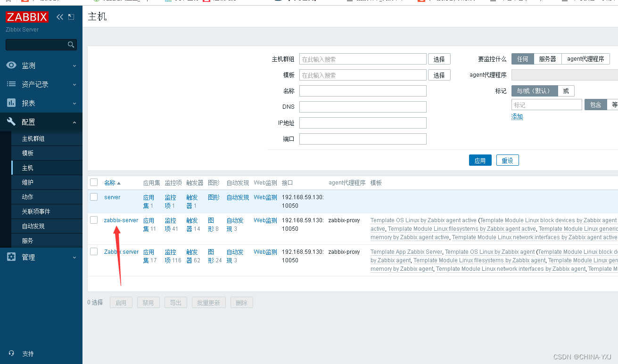Toggle the select-all hosts checkbox
Image resolution: width=618 pixels, height=364 pixels.
tap(94, 182)
